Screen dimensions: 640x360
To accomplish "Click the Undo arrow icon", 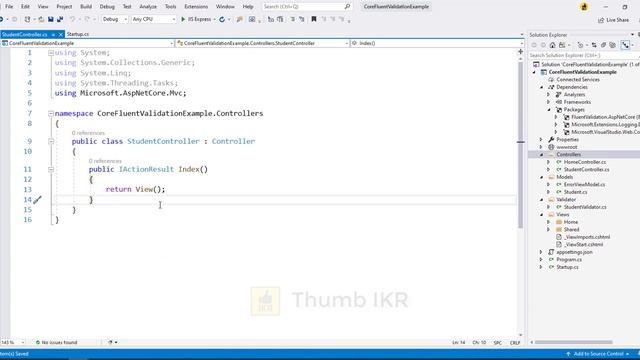I will (x=72, y=19).
